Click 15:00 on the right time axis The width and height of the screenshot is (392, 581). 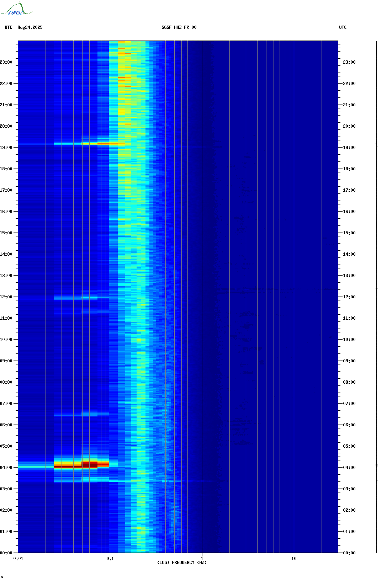point(349,233)
